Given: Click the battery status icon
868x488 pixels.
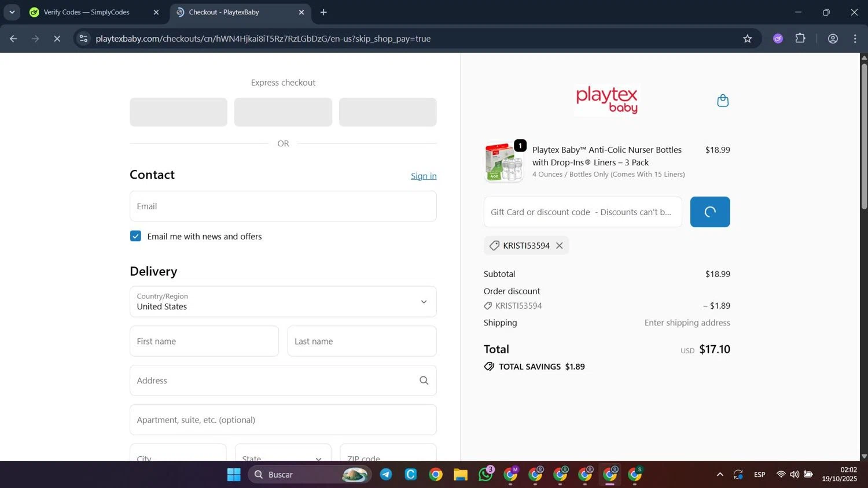Looking at the screenshot, I should (x=808, y=475).
